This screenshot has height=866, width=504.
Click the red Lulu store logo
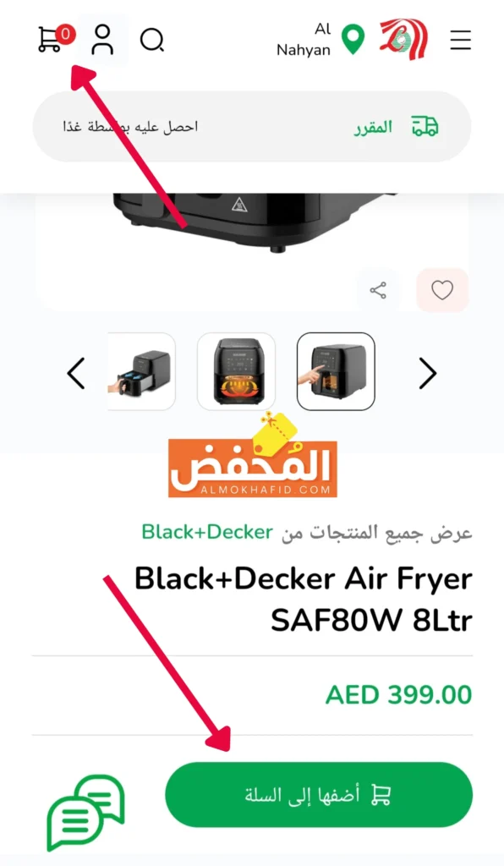coord(403,39)
